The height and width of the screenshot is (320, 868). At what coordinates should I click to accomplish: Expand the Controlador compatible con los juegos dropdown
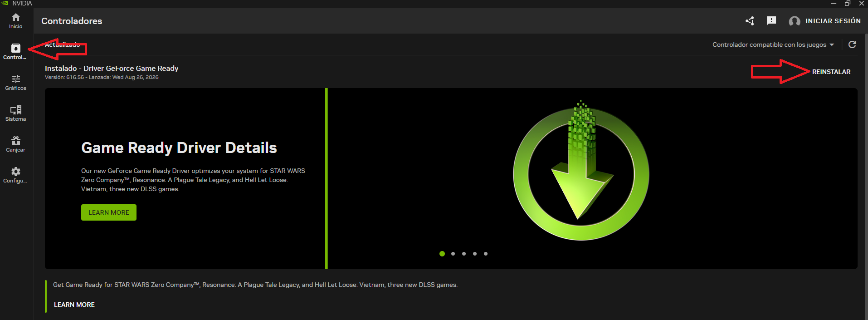[x=773, y=44]
